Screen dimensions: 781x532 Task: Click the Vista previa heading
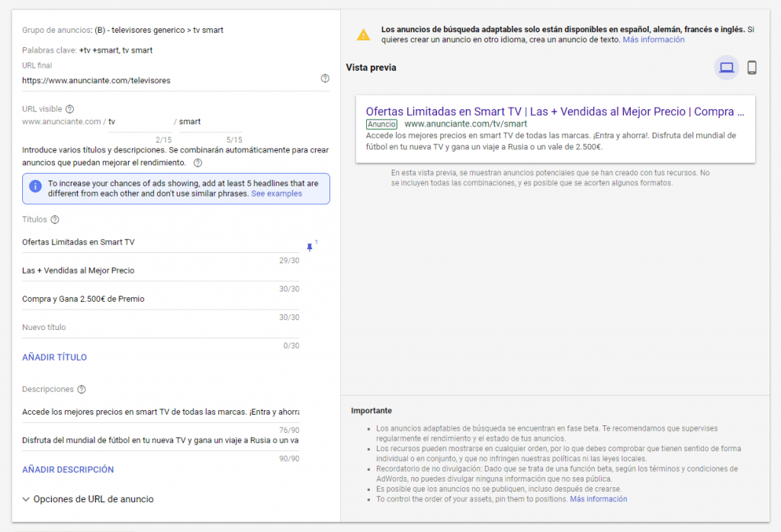tap(371, 68)
